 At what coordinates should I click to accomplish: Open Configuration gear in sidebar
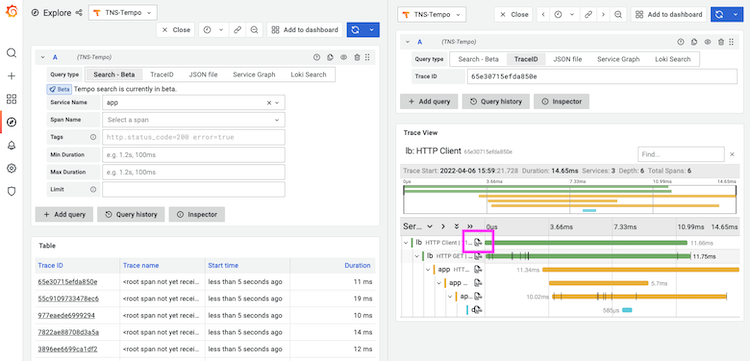coord(11,168)
